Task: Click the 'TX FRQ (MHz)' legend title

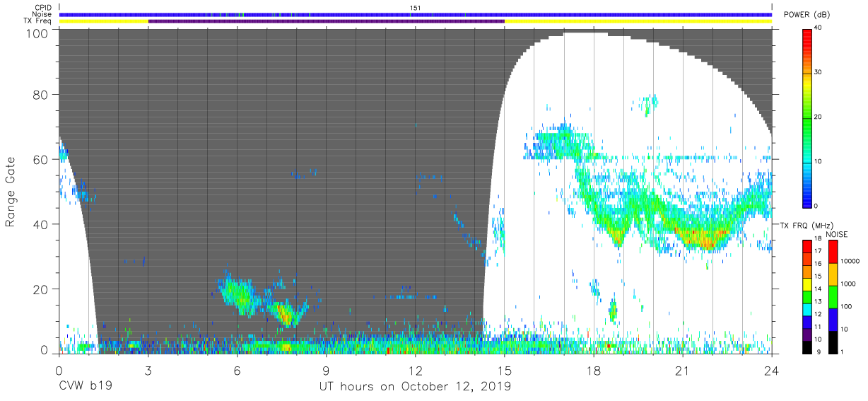Action: pos(807,225)
